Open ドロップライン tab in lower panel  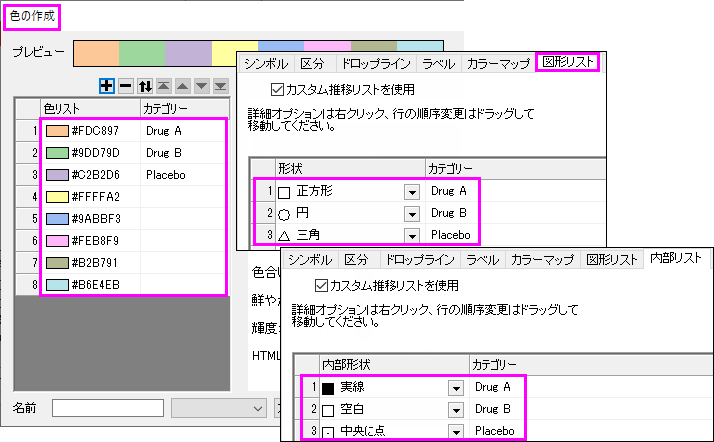tap(420, 260)
